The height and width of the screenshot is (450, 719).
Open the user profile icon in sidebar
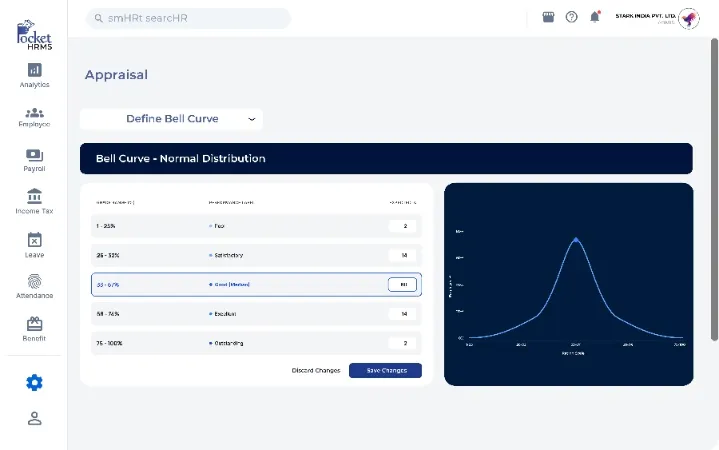click(34, 418)
